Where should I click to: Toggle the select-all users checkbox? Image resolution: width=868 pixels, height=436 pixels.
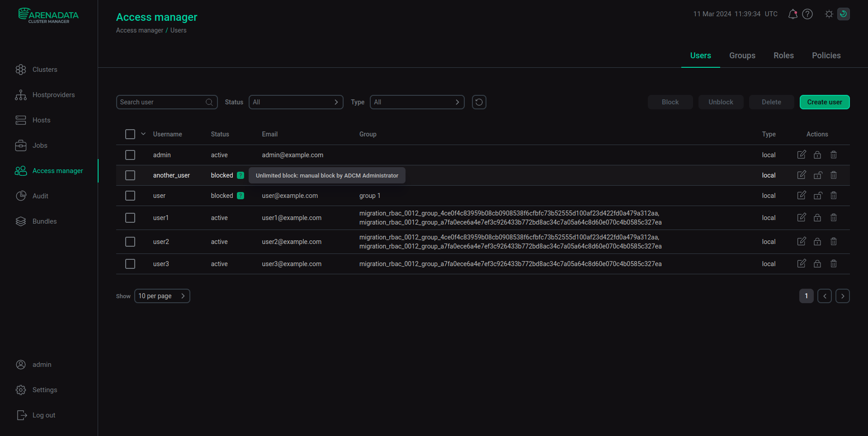(x=130, y=134)
